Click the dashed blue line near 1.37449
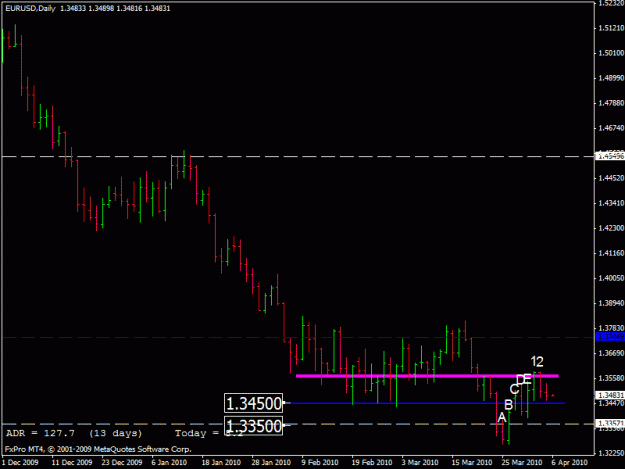 pos(298,338)
